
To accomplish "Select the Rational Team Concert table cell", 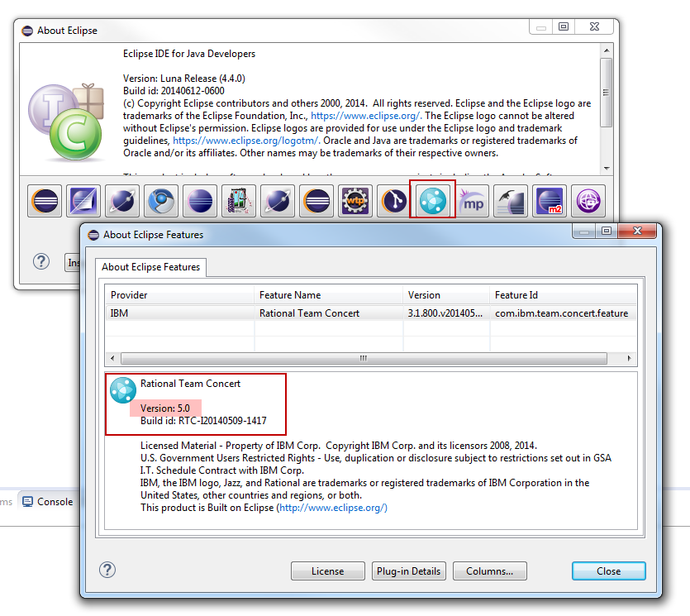I will (x=329, y=313).
